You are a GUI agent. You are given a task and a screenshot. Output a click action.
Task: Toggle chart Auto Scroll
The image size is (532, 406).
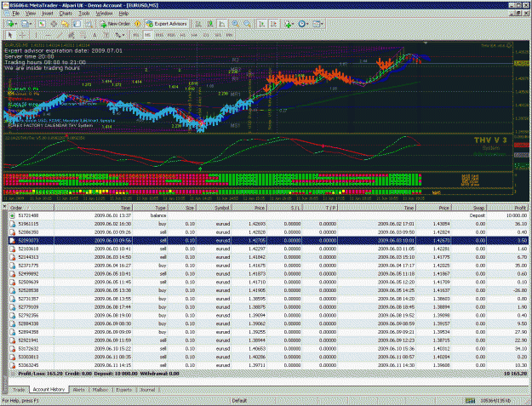(261, 24)
